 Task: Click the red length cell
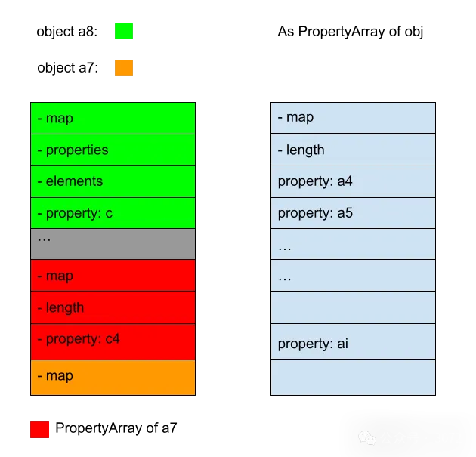click(113, 307)
